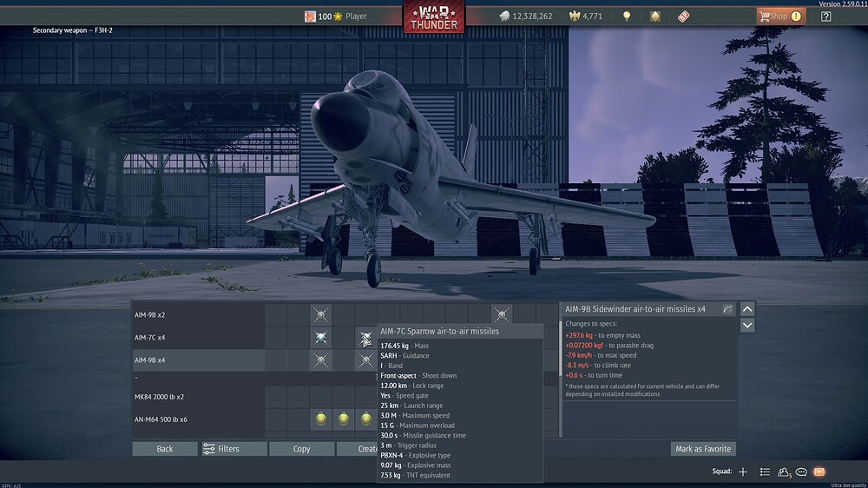Click the Create preset button
868x488 pixels.
[x=357, y=449]
